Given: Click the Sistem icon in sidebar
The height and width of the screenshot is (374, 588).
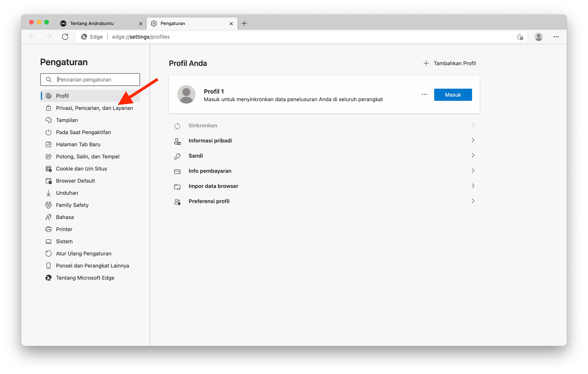Looking at the screenshot, I should (x=49, y=241).
